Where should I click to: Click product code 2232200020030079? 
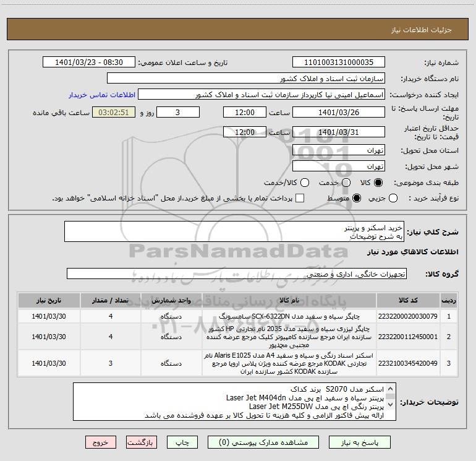408,316
